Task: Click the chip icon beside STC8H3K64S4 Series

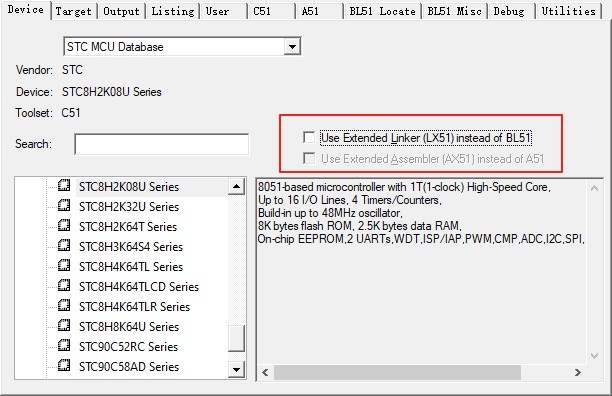Action: (64, 245)
